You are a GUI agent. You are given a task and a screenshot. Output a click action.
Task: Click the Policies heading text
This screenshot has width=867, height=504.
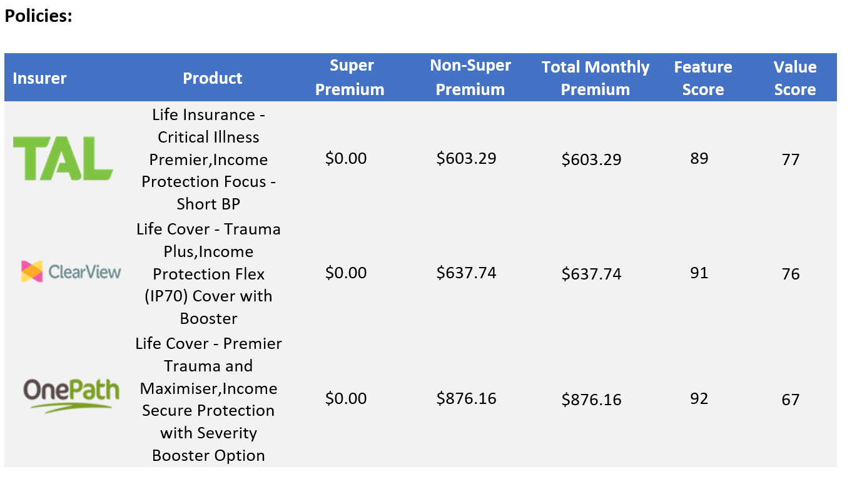pyautogui.click(x=39, y=16)
